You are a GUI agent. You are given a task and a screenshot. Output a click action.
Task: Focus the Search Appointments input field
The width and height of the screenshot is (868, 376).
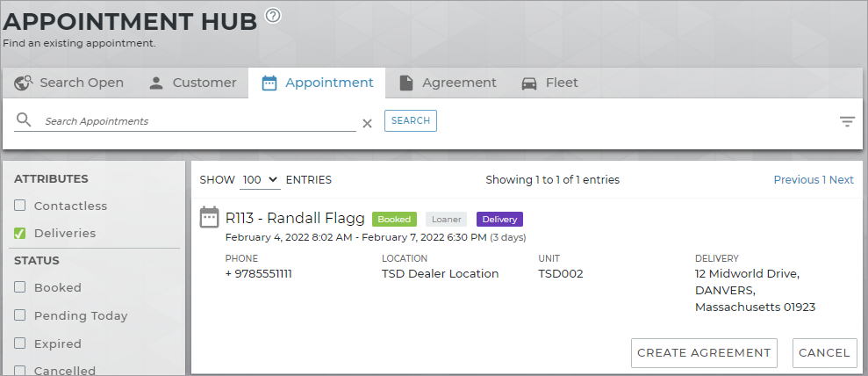point(200,121)
